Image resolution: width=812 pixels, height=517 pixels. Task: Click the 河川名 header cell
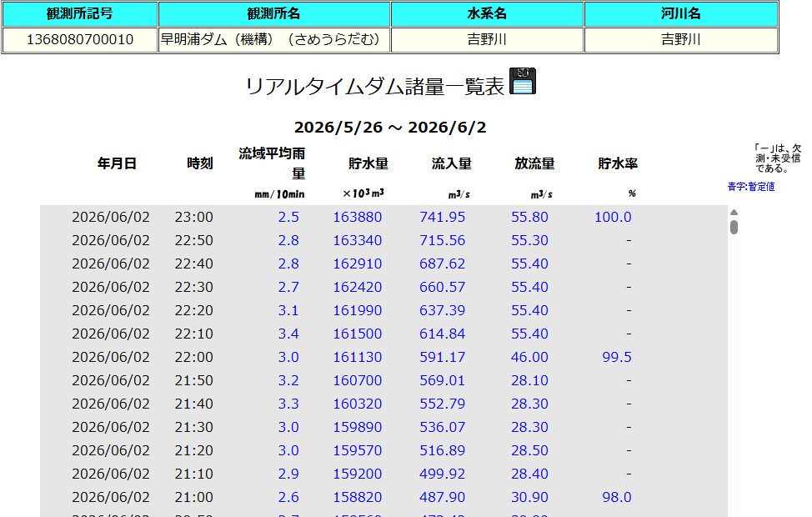point(681,14)
